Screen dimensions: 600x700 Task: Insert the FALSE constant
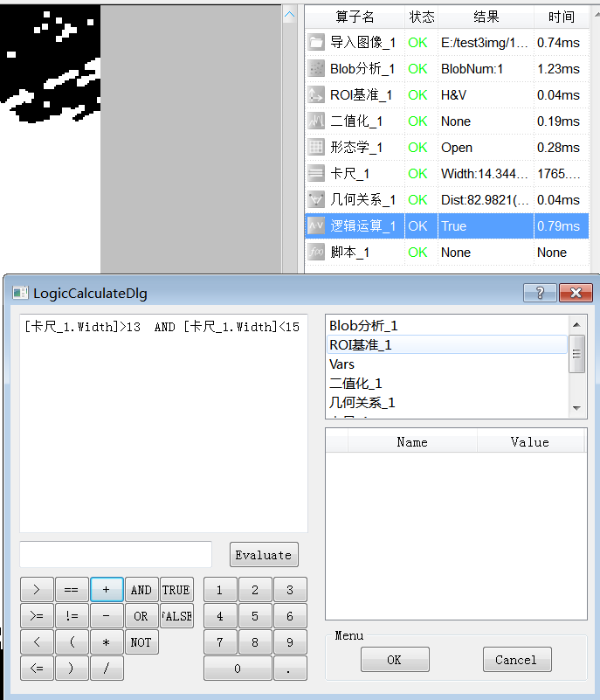[176, 616]
